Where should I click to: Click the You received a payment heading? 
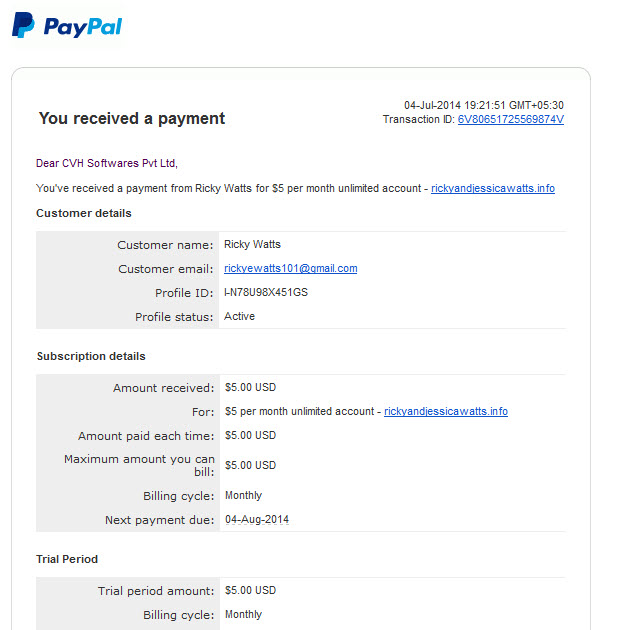(132, 119)
